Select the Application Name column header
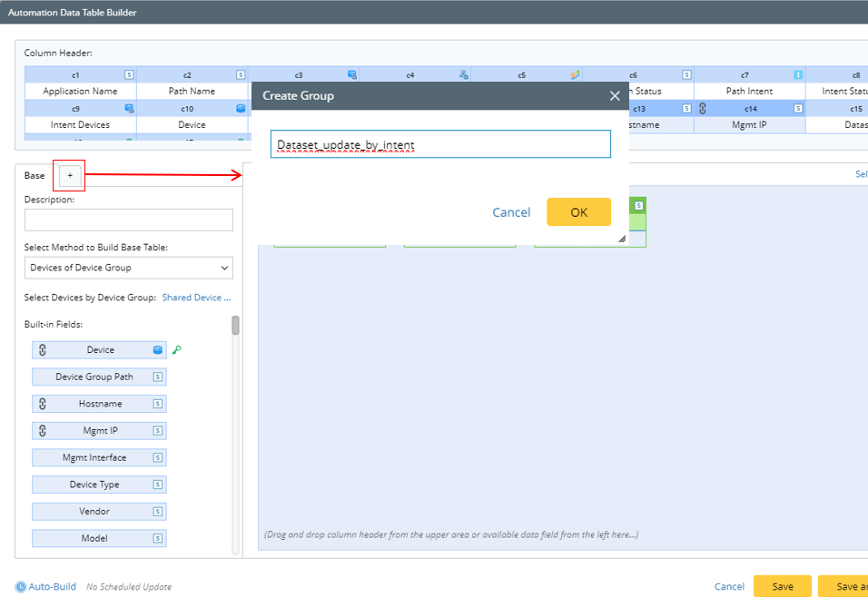 [x=80, y=92]
